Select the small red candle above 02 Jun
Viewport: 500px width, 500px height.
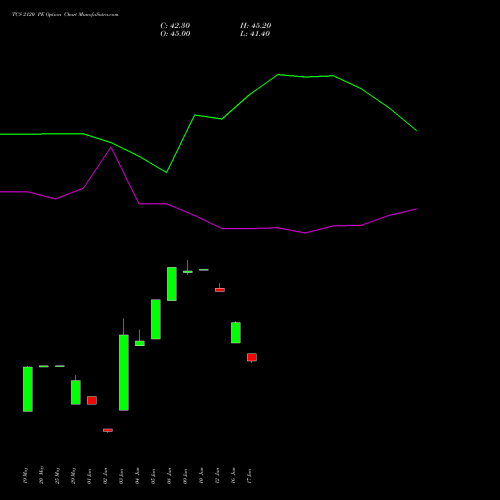(108, 430)
